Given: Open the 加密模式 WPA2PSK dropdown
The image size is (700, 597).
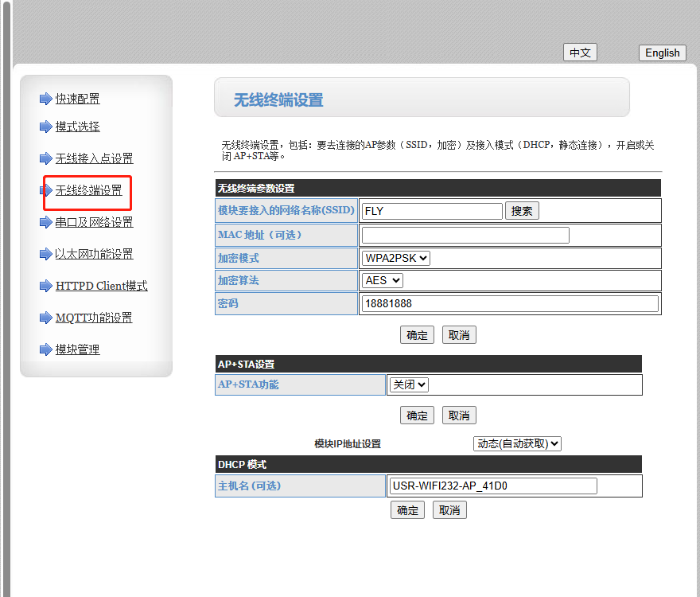Looking at the screenshot, I should (396, 258).
